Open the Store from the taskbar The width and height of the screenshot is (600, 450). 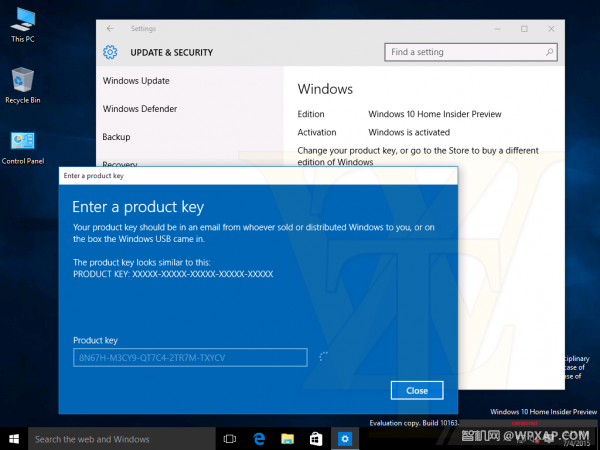[316, 439]
